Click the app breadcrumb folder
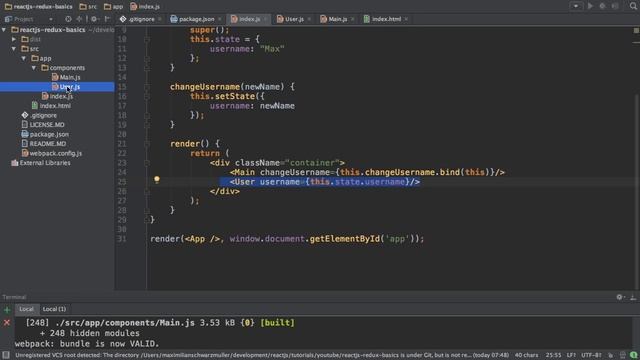The width and height of the screenshot is (640, 360). [x=113, y=7]
